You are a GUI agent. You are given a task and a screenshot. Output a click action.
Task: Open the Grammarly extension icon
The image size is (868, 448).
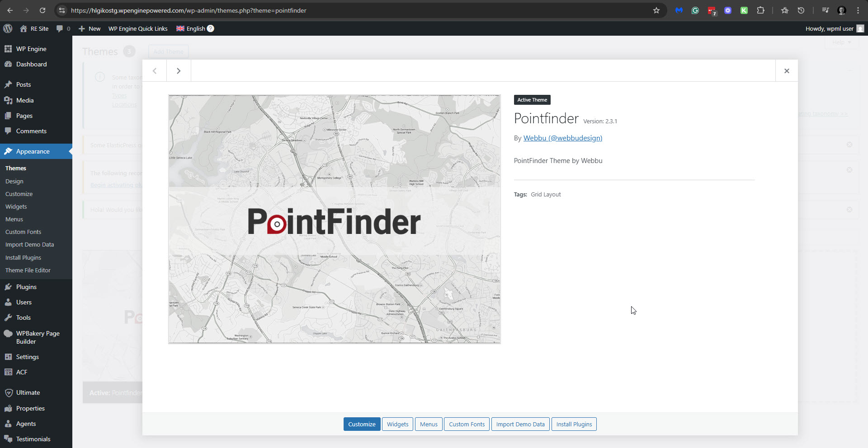(695, 10)
